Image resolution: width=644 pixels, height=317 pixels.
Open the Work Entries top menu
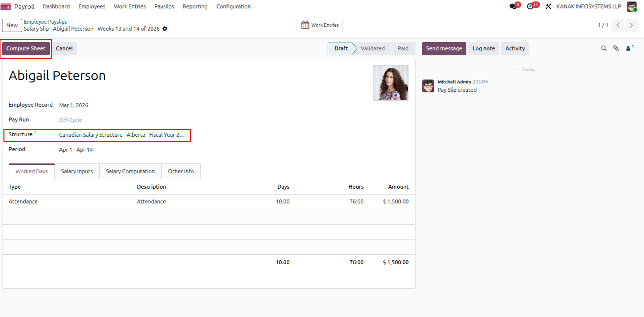coord(130,6)
